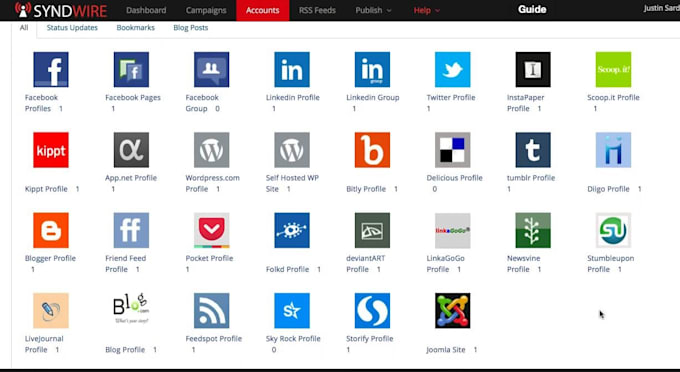Open the App.net alpha icon
This screenshot has height=372, width=680.
pyautogui.click(x=131, y=150)
